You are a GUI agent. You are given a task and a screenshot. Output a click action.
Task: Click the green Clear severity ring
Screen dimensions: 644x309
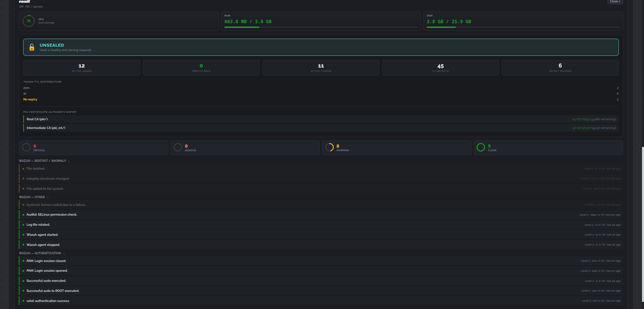(x=481, y=147)
